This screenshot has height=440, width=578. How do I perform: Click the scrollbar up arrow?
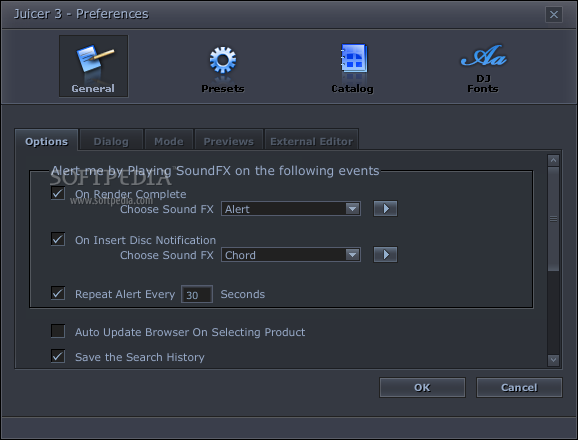(553, 160)
